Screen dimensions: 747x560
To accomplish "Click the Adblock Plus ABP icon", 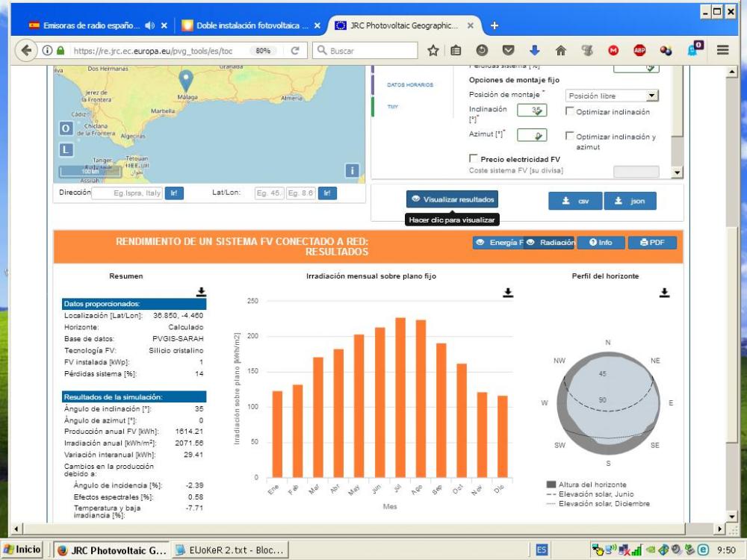I will pyautogui.click(x=639, y=50).
